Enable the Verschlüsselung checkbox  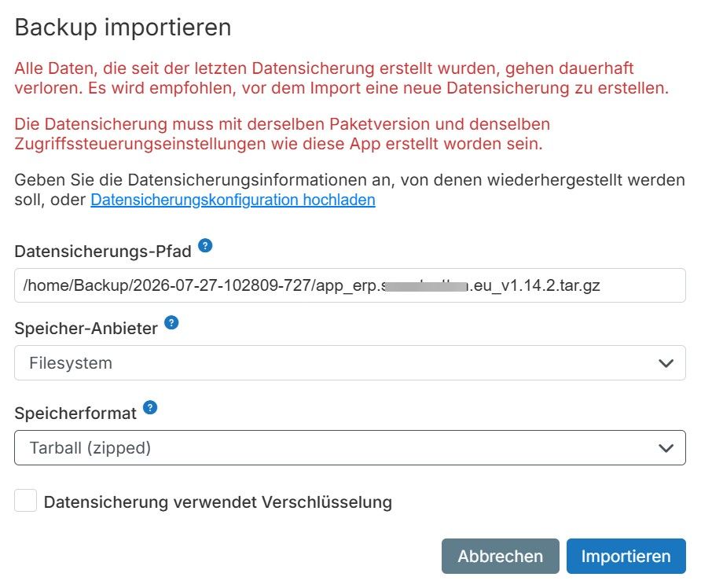25,501
